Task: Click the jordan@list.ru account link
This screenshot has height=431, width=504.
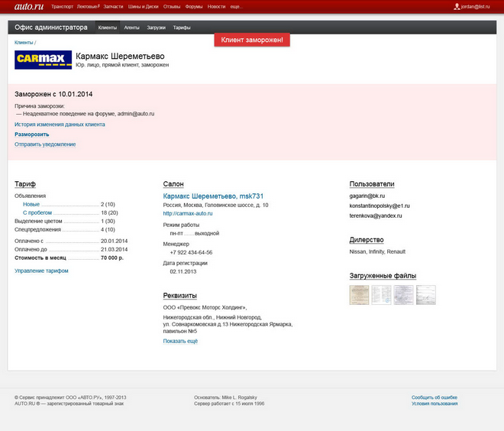Action: click(x=475, y=7)
